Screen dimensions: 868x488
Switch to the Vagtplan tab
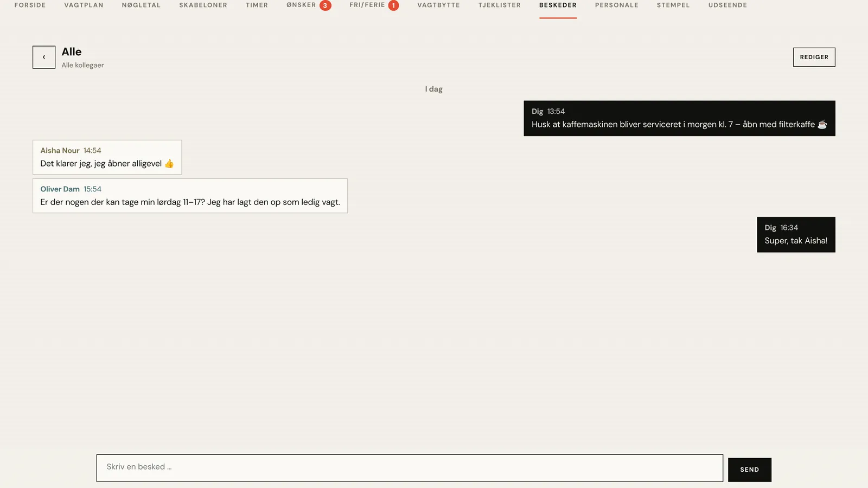(x=84, y=5)
